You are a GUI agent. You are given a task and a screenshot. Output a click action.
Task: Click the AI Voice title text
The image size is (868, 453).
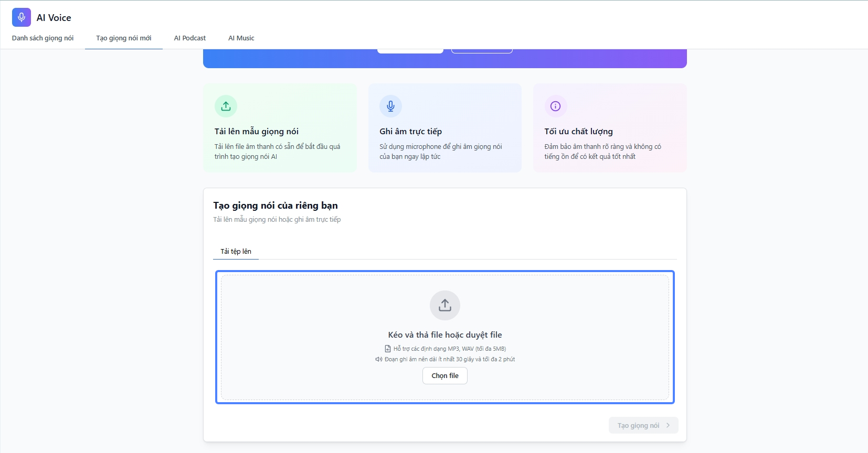pos(54,18)
